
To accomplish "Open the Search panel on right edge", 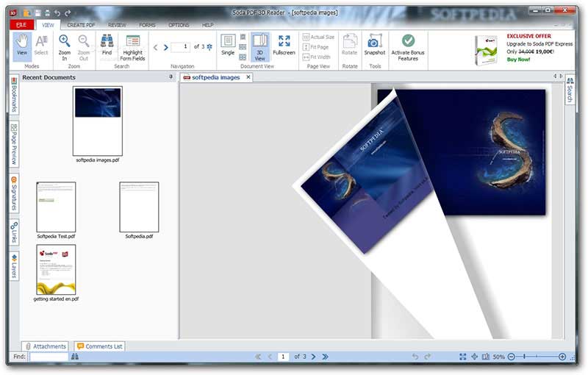I will point(570,90).
